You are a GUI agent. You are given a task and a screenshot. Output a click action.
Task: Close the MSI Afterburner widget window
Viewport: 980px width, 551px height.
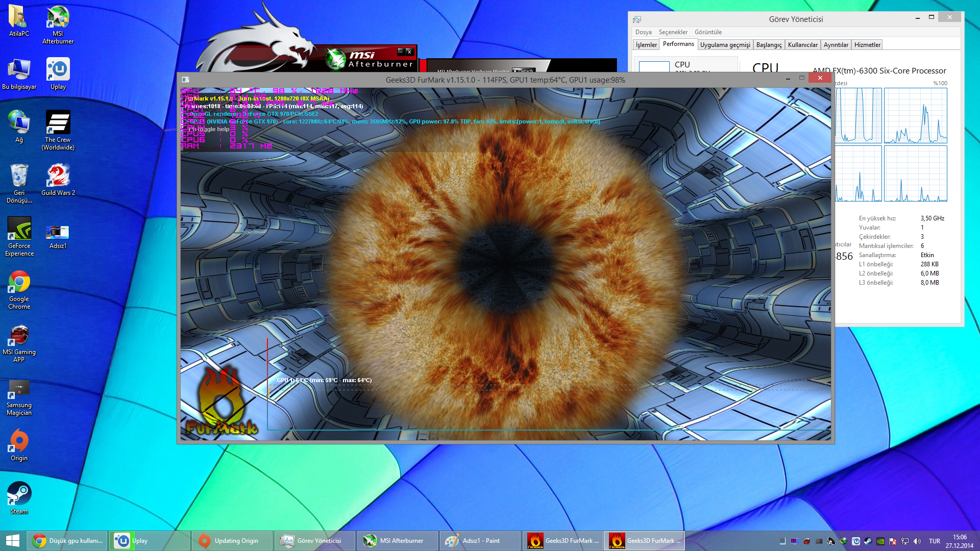click(409, 52)
